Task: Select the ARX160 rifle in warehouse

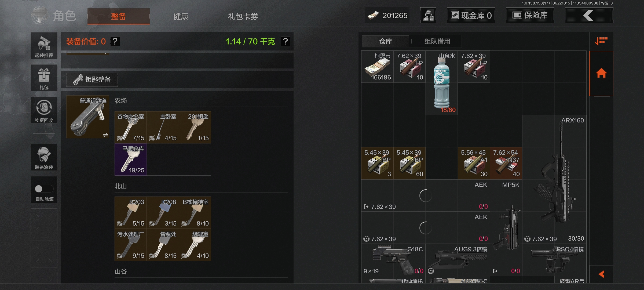Action: point(554,179)
